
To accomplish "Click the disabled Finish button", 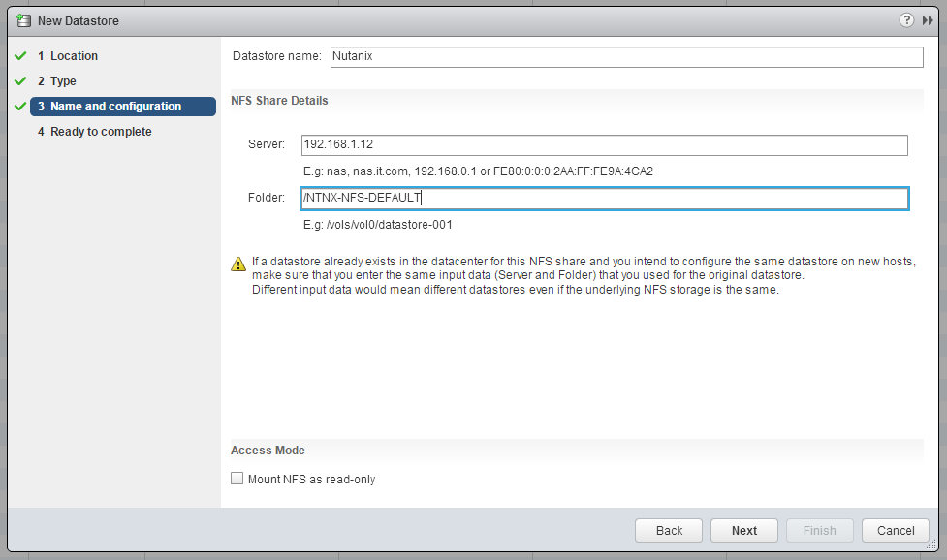I will (819, 530).
